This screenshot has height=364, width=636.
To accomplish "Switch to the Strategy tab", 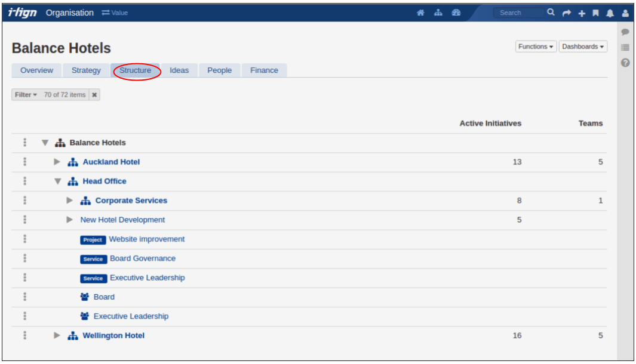I will [x=86, y=70].
